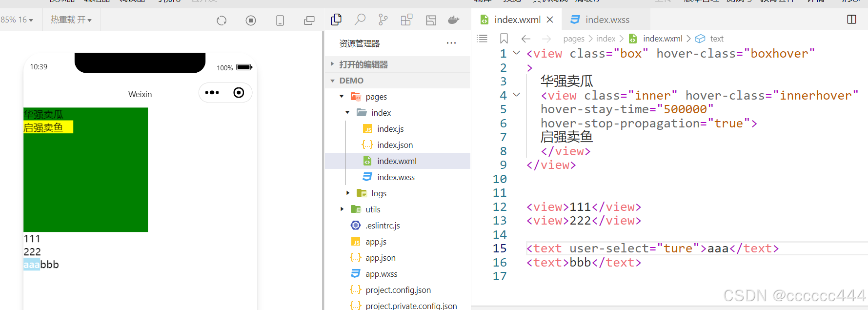Click the index breadcrumb
Screen dimensions: 868x310
click(606, 39)
